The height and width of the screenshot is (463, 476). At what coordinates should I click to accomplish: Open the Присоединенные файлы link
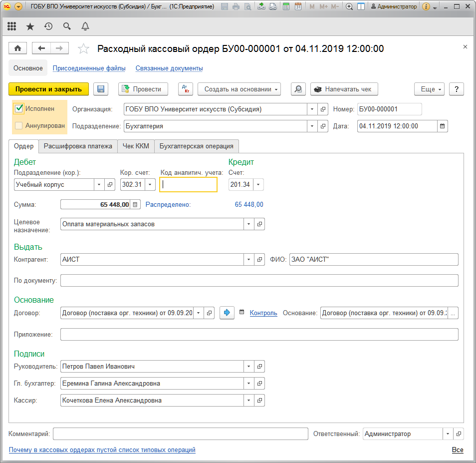(x=89, y=68)
